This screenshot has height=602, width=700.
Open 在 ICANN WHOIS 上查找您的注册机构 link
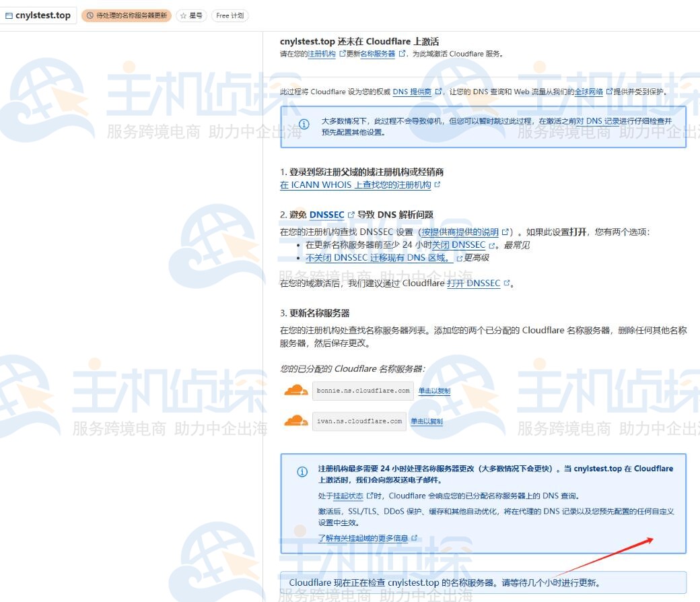pyautogui.click(x=355, y=185)
